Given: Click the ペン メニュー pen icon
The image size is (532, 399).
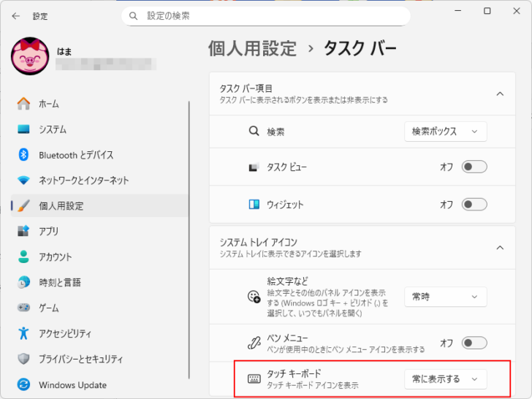Looking at the screenshot, I should coord(254,343).
